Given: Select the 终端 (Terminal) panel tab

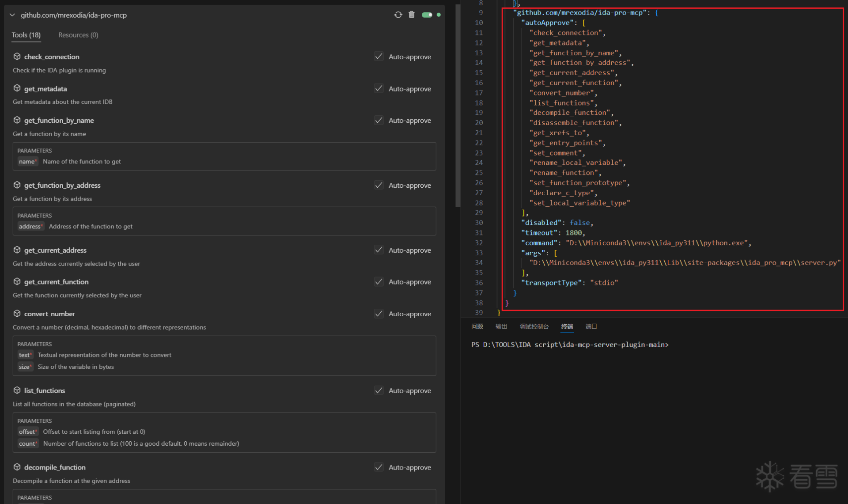Looking at the screenshot, I should pos(567,326).
